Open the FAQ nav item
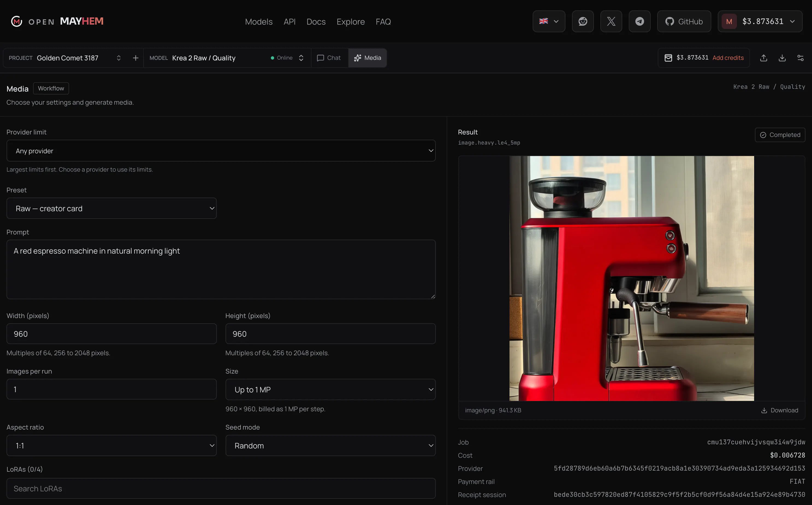 (x=383, y=22)
